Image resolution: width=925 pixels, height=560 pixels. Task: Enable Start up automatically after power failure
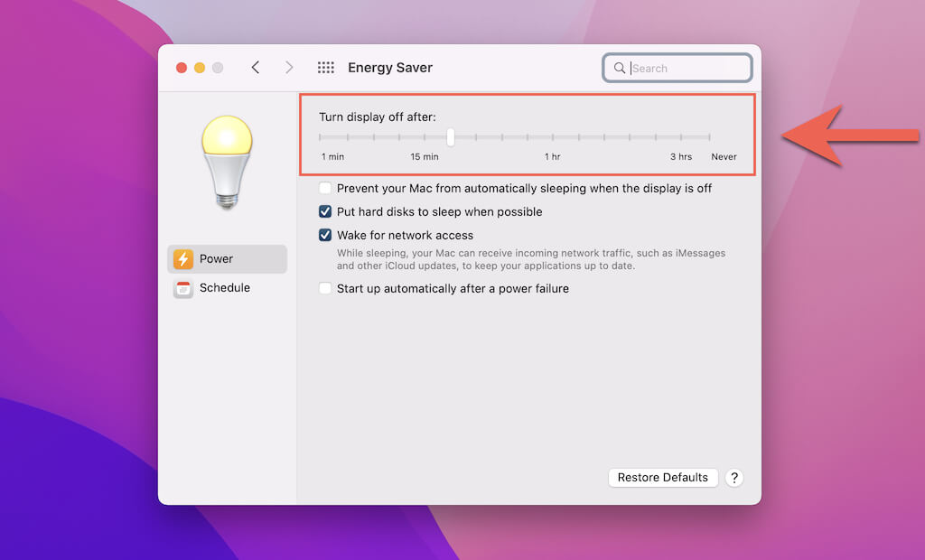[325, 288]
